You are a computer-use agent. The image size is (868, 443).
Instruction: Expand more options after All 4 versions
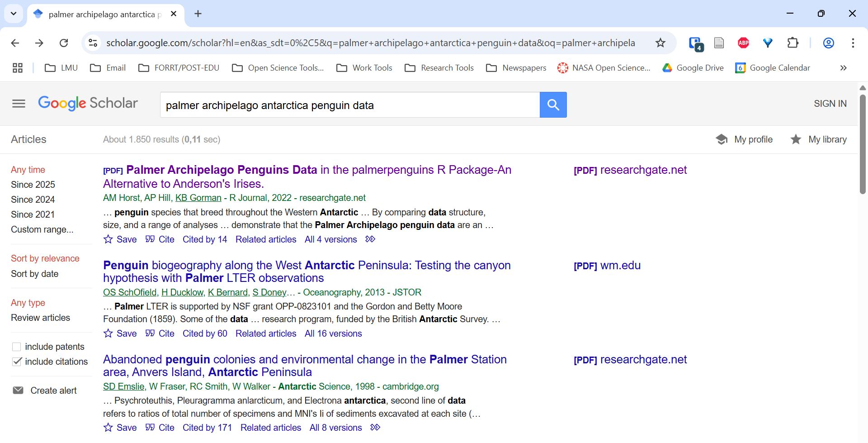click(370, 239)
